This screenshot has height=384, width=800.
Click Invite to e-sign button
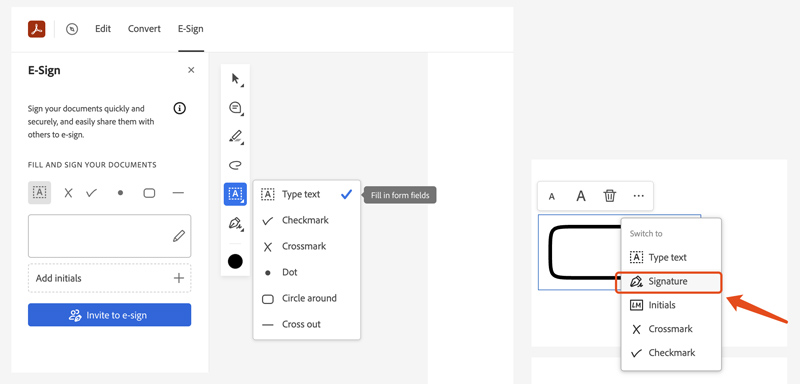click(110, 315)
